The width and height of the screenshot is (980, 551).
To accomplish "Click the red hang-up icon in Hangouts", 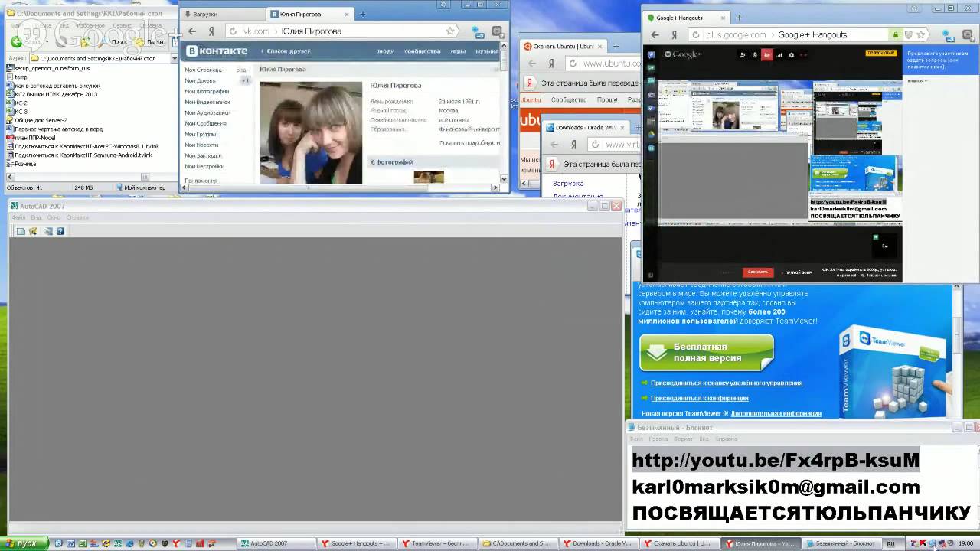I will coord(805,55).
